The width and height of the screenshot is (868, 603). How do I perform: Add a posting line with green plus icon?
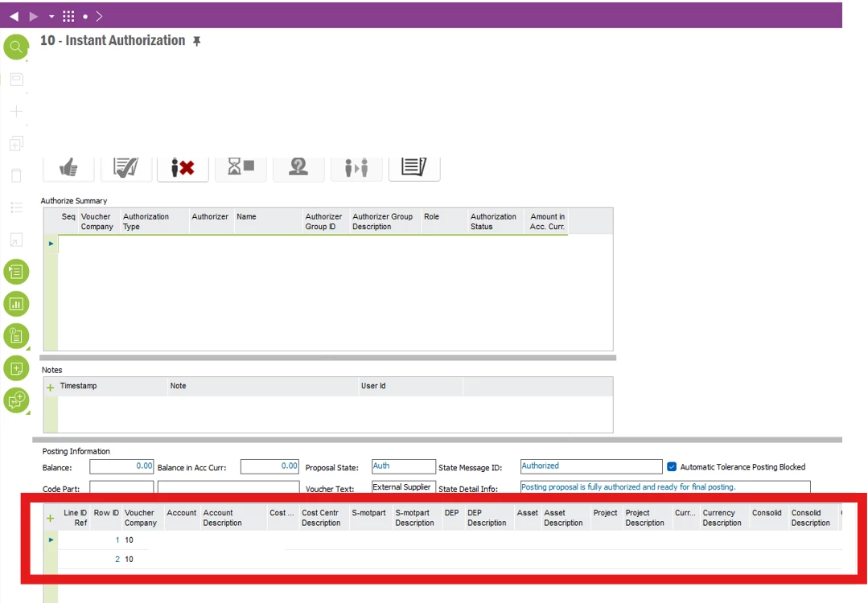(x=51, y=519)
